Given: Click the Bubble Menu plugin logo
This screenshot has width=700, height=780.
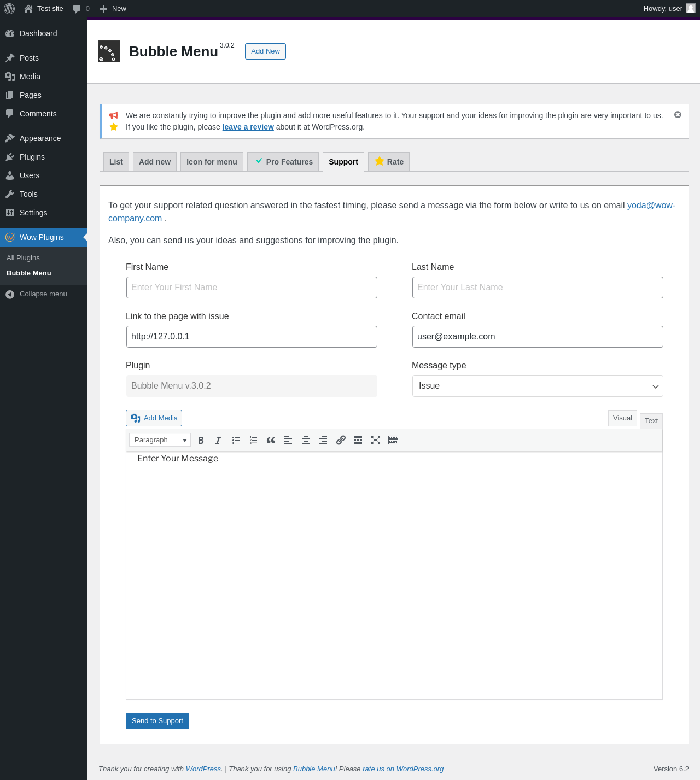Looking at the screenshot, I should [109, 51].
